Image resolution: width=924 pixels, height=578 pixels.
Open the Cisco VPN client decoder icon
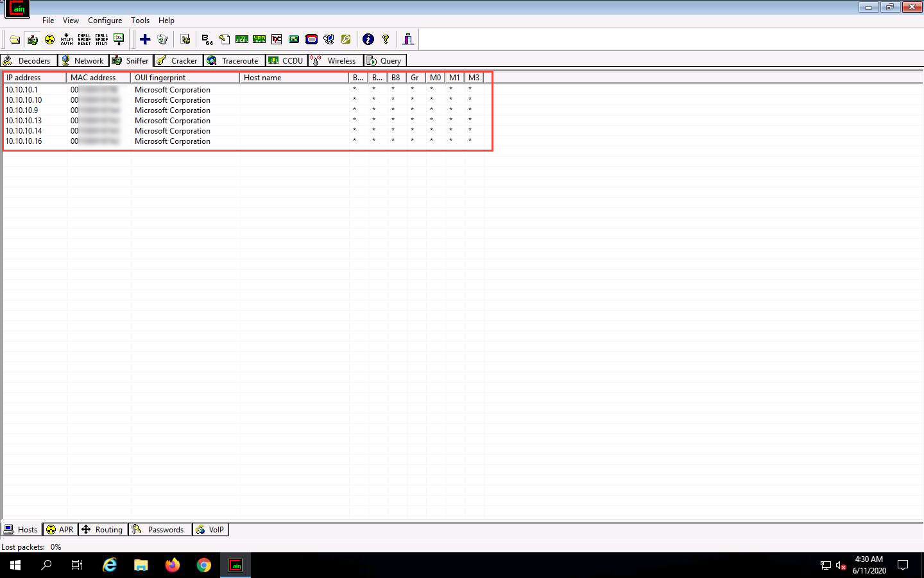(x=259, y=39)
